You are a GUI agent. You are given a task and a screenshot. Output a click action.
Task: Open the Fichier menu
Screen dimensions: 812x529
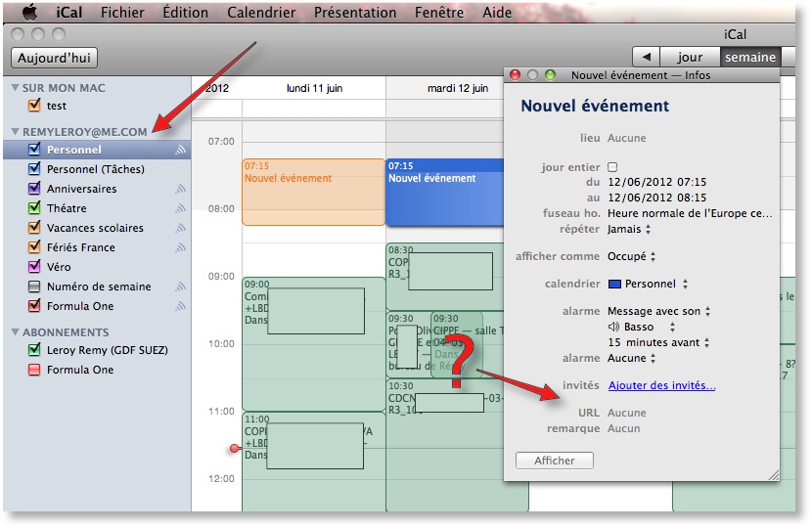tap(122, 12)
